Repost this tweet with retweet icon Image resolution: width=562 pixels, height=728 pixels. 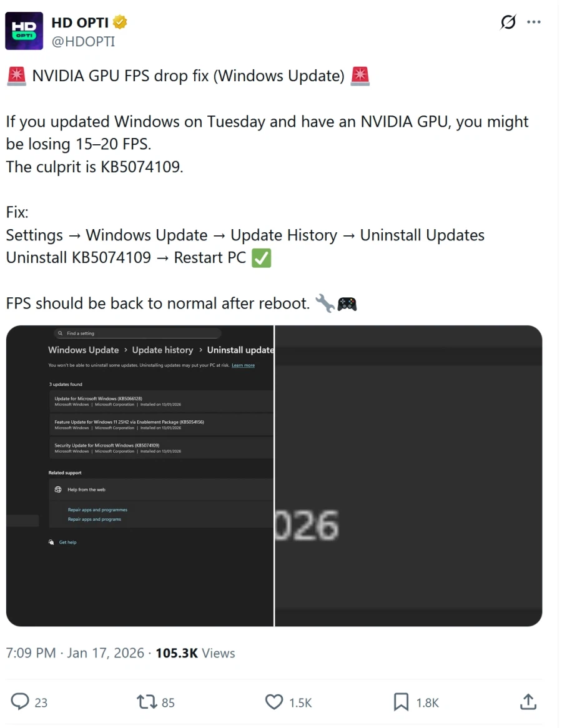(147, 702)
